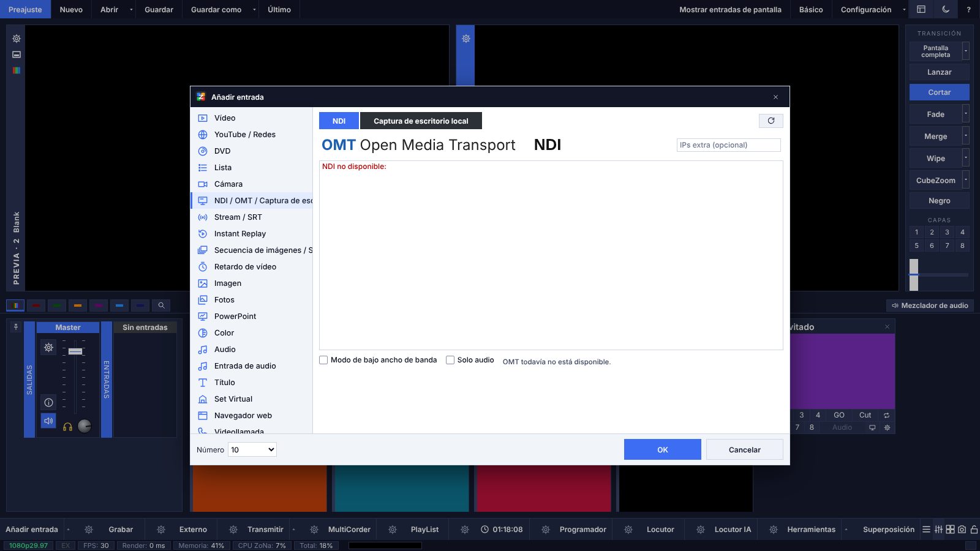Open the Preajuste menu
Viewport: 980px width, 551px height.
coord(25,9)
